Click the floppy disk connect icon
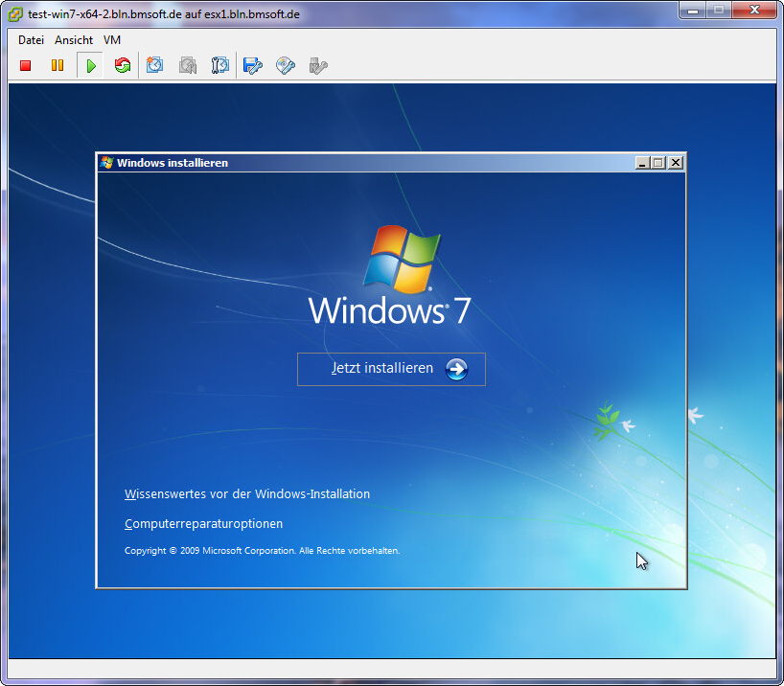Viewport: 784px width, 686px height. tap(252, 65)
